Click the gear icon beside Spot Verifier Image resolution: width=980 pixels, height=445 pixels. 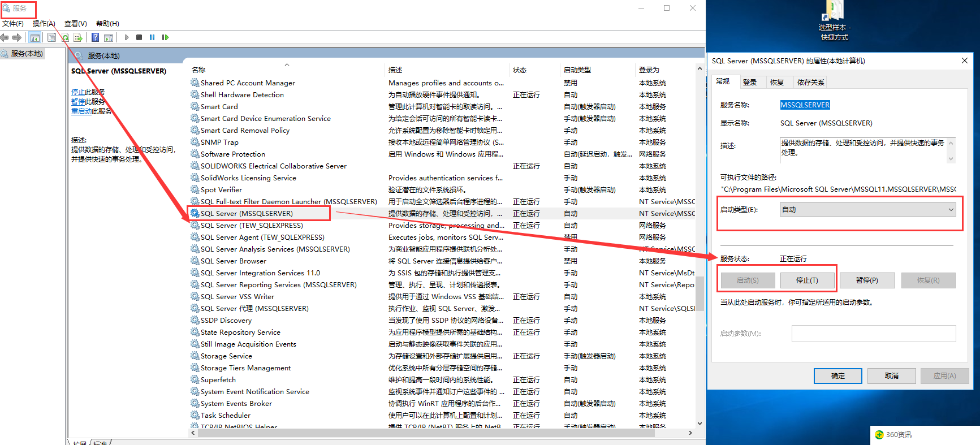tap(195, 189)
